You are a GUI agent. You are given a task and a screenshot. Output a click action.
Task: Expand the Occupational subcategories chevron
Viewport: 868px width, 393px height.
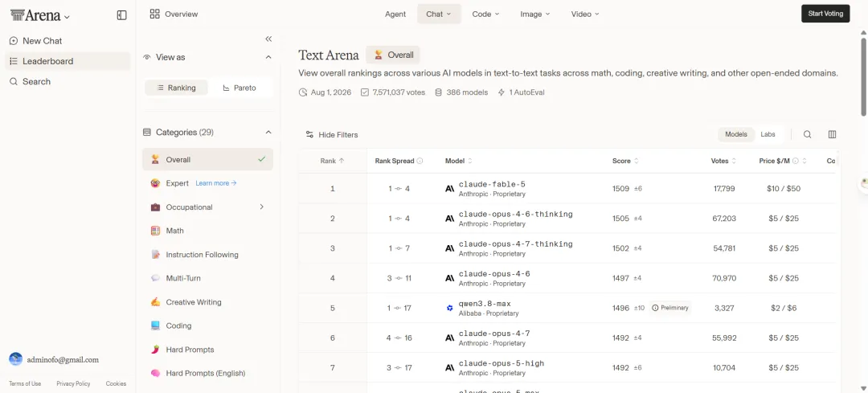coord(262,207)
